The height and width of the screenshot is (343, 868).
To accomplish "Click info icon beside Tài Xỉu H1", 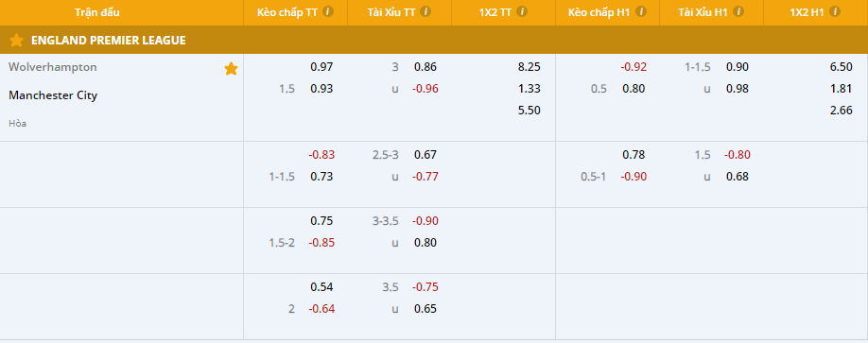I will pyautogui.click(x=738, y=11).
